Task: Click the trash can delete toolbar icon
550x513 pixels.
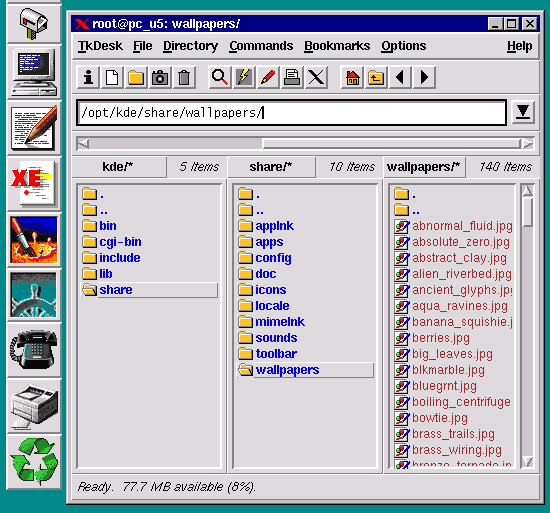Action: pos(184,77)
